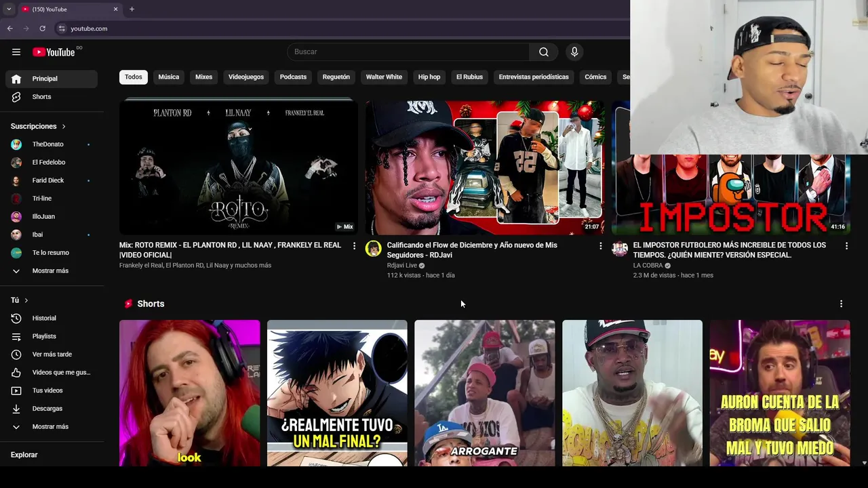Close the YouTube browser tab

click(115, 9)
